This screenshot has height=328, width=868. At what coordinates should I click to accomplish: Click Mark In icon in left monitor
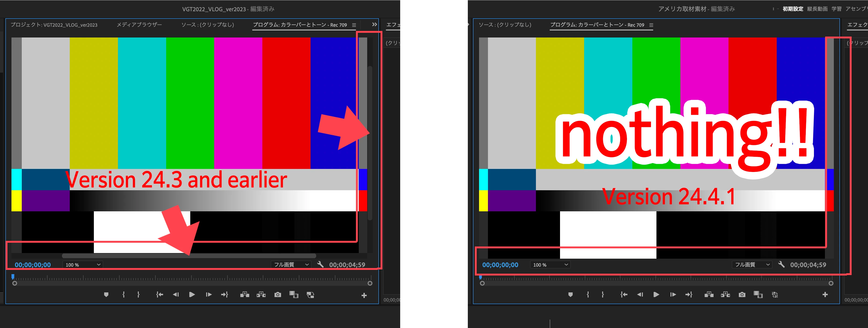pos(124,294)
